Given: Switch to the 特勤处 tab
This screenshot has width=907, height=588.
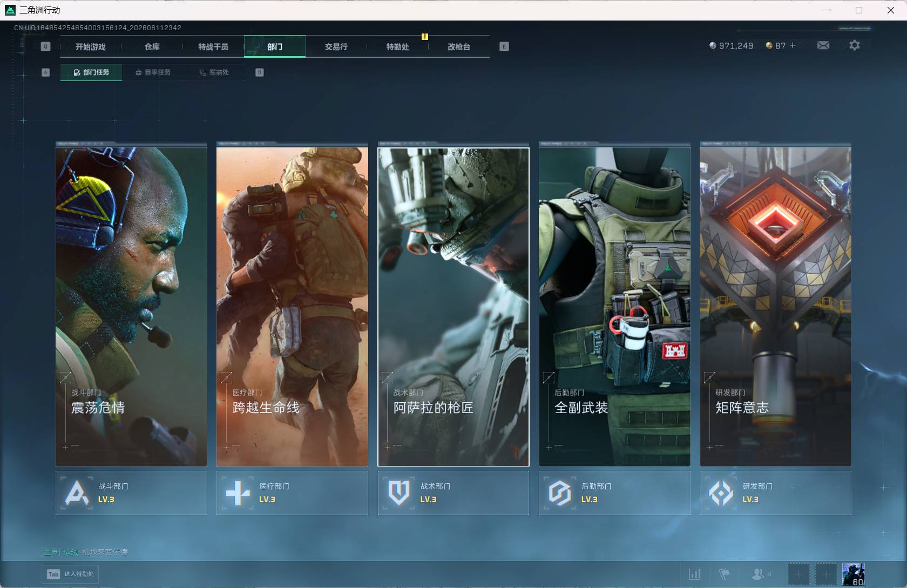Looking at the screenshot, I should click(x=397, y=46).
